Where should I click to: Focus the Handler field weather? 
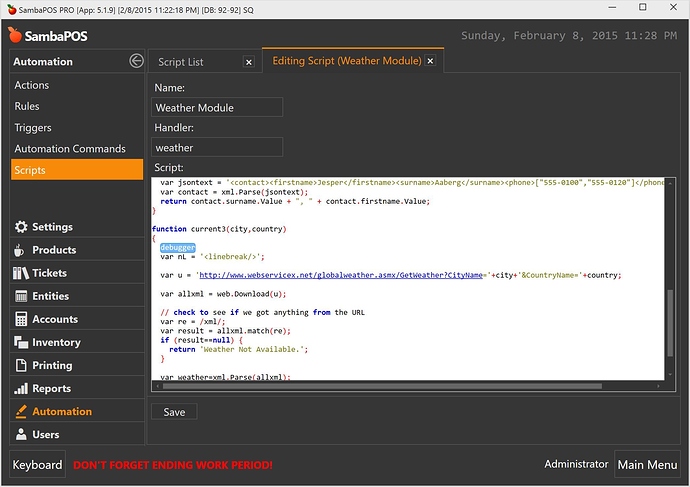pos(217,147)
